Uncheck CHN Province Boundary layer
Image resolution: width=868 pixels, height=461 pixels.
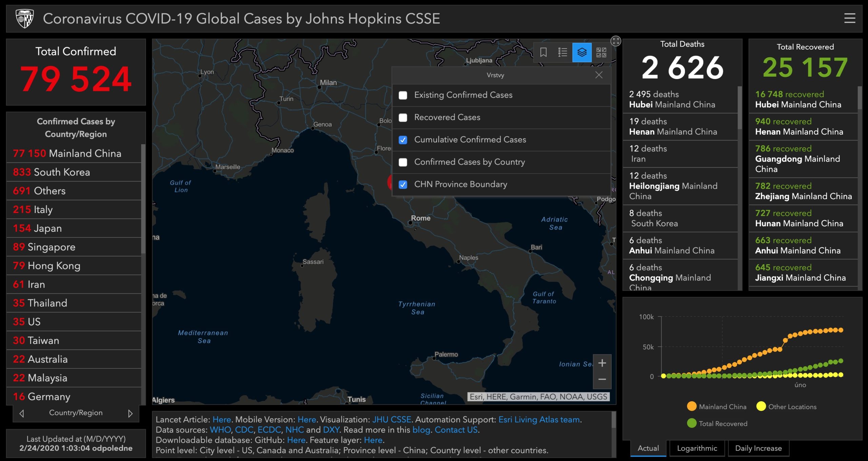(403, 185)
